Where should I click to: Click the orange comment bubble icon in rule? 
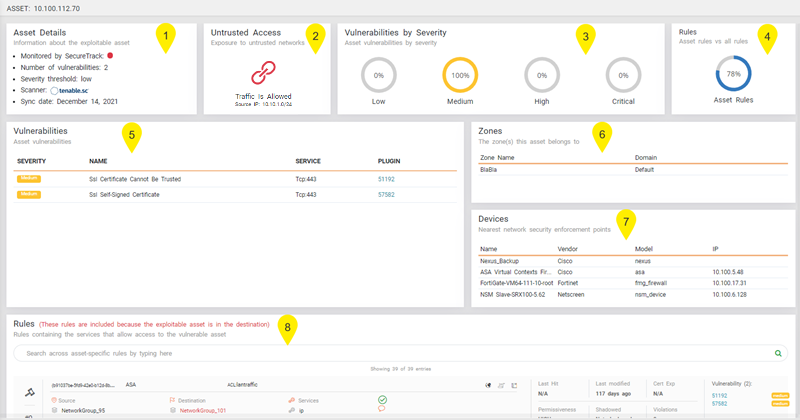pyautogui.click(x=382, y=409)
